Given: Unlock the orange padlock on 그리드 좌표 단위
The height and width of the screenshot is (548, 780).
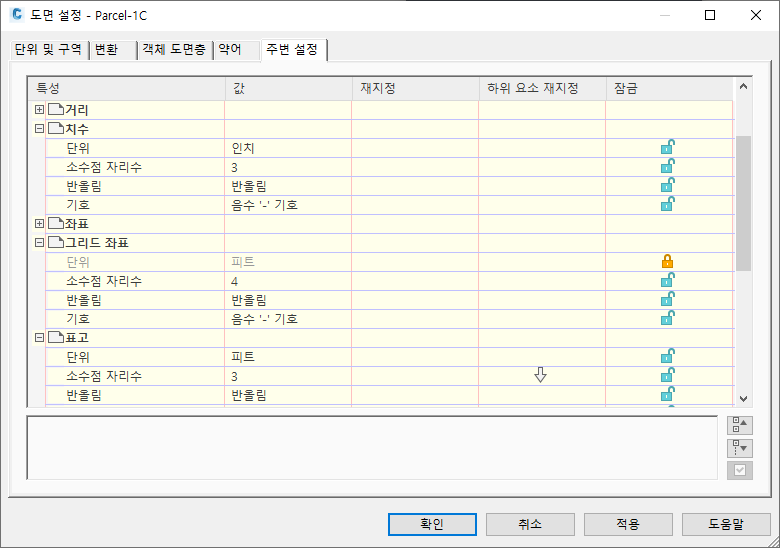Looking at the screenshot, I should point(667,262).
